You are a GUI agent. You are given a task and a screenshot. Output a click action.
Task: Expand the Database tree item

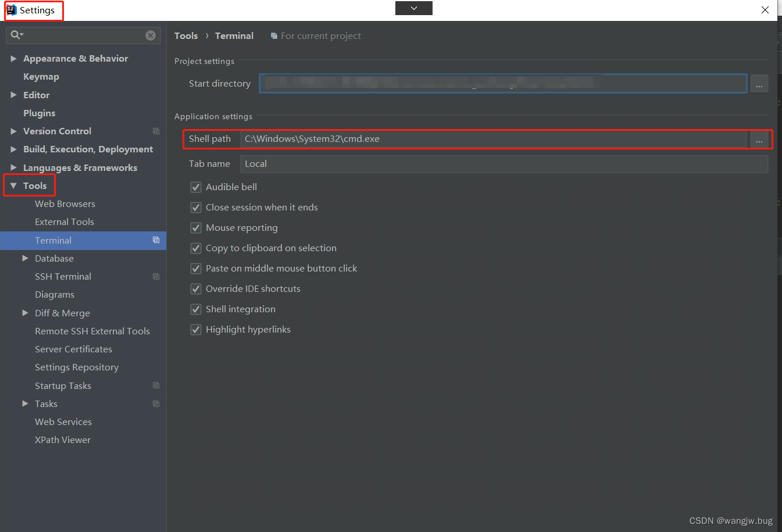pyautogui.click(x=25, y=258)
